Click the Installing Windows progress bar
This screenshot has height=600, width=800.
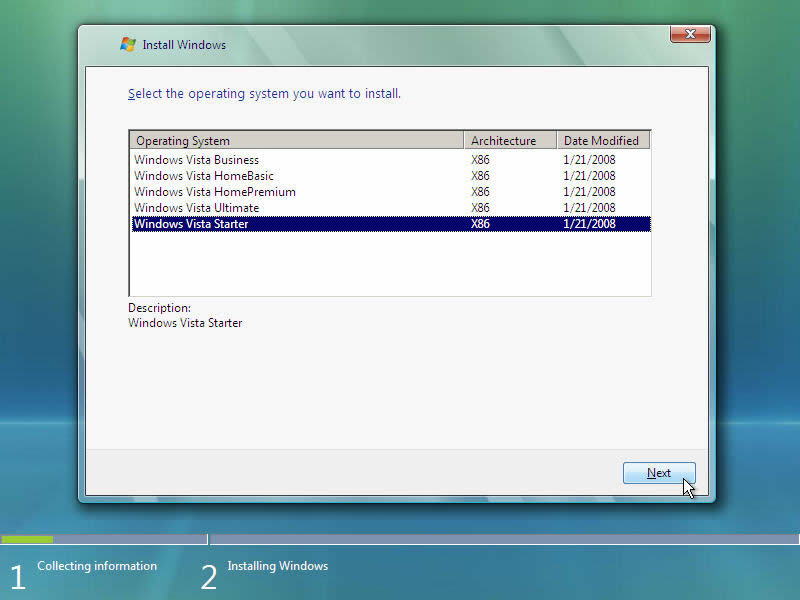click(x=505, y=539)
